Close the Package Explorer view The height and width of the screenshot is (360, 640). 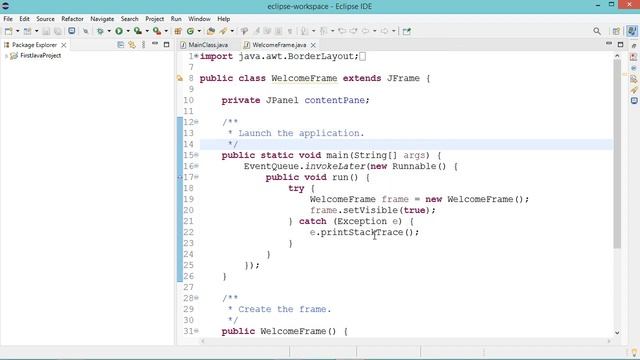tap(64, 45)
